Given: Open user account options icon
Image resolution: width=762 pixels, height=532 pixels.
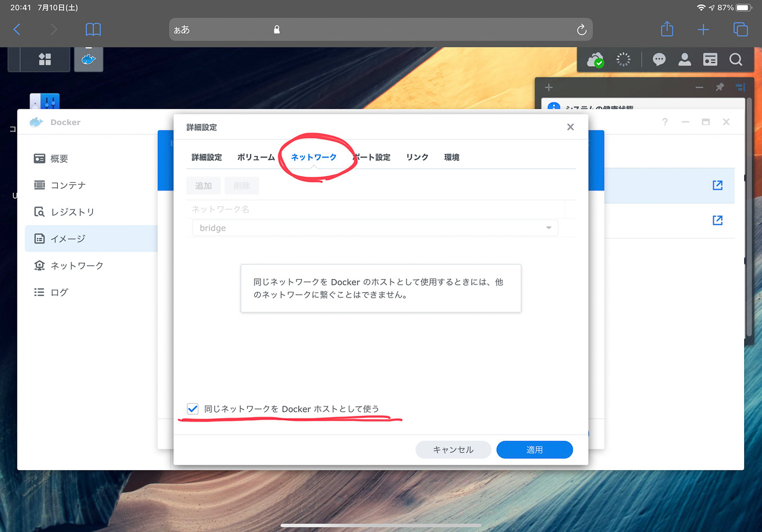Looking at the screenshot, I should point(685,60).
